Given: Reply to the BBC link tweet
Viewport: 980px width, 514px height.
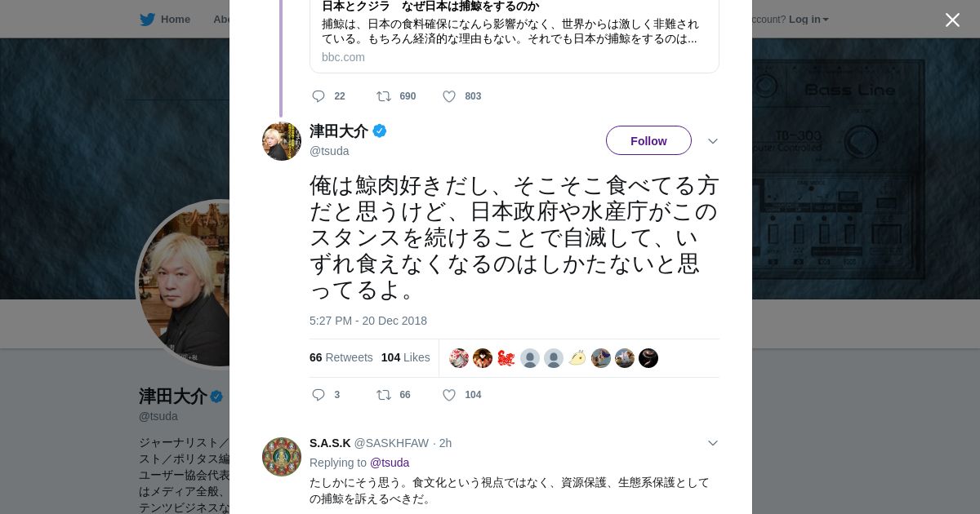Looking at the screenshot, I should pyautogui.click(x=318, y=96).
